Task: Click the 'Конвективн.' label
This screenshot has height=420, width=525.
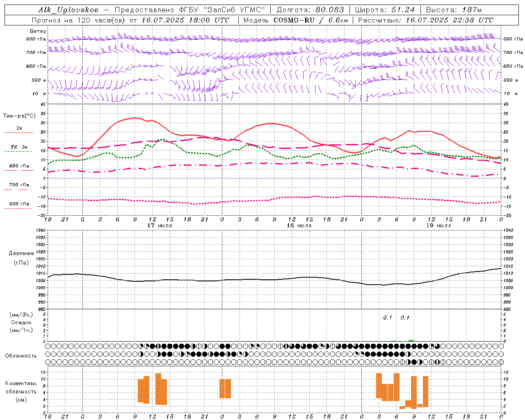Action: tap(21, 383)
